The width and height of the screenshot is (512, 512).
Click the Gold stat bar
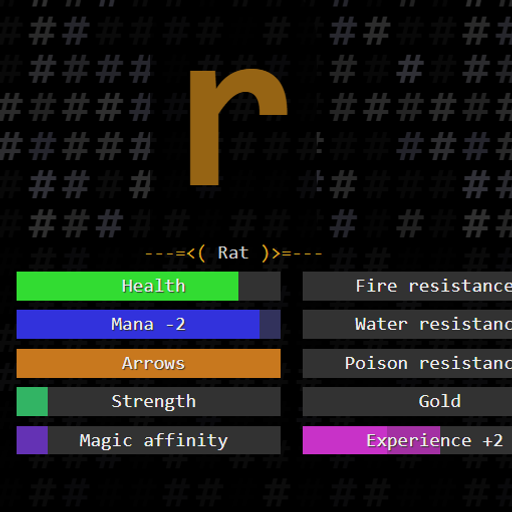pyautogui.click(x=407, y=401)
